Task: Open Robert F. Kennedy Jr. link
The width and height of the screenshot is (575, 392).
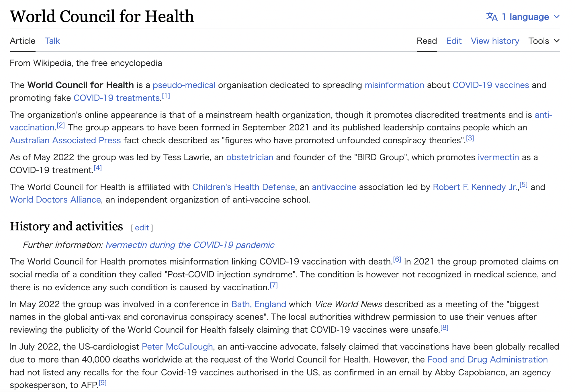Action: (476, 187)
